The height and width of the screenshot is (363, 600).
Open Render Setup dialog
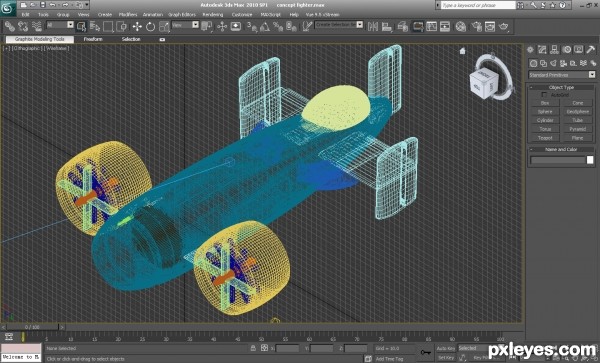(x=476, y=26)
